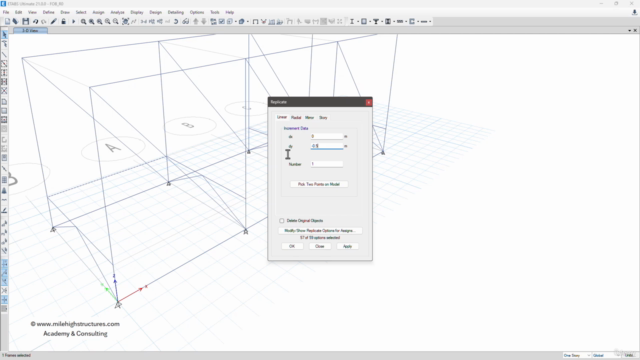Image resolution: width=640 pixels, height=360 pixels.
Task: Enable Delete Original Objects checkbox
Action: 282,221
